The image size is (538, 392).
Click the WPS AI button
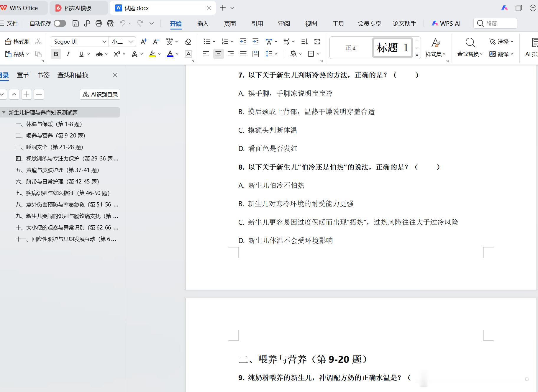pyautogui.click(x=446, y=24)
